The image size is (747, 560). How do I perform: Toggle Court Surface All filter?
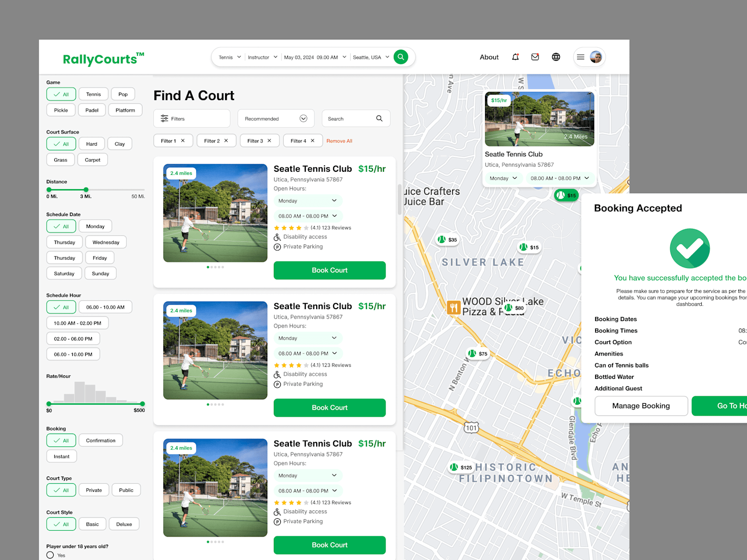[x=61, y=144]
